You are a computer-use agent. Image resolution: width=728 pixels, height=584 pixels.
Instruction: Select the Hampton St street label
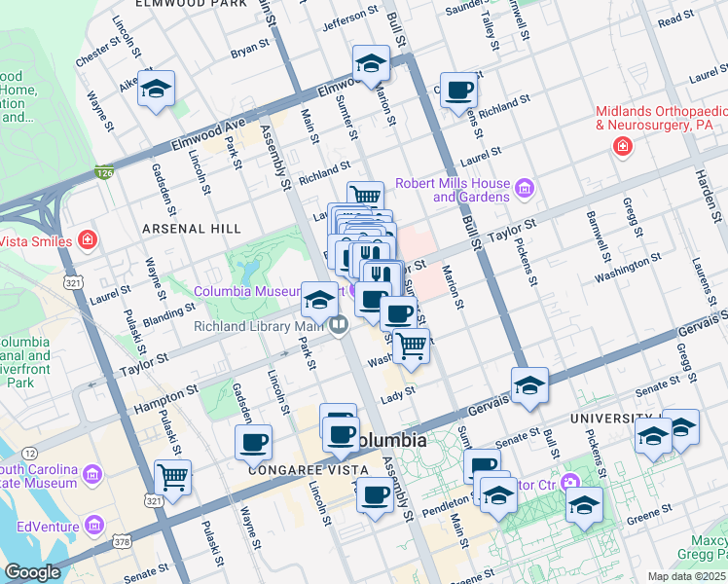pos(166,399)
